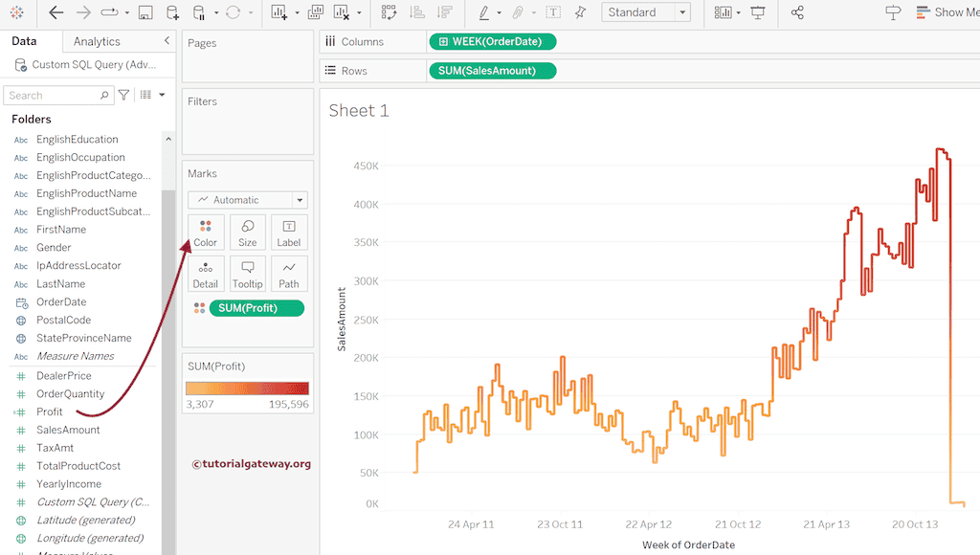Click the filter funnel icon beside search
This screenshot has height=555, width=980.
123,95
